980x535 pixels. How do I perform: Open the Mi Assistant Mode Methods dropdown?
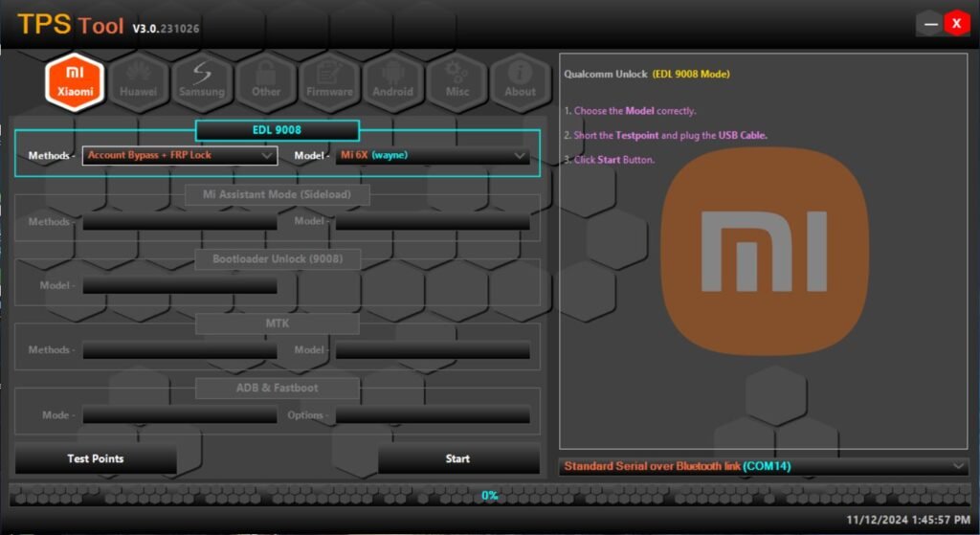coord(180,221)
